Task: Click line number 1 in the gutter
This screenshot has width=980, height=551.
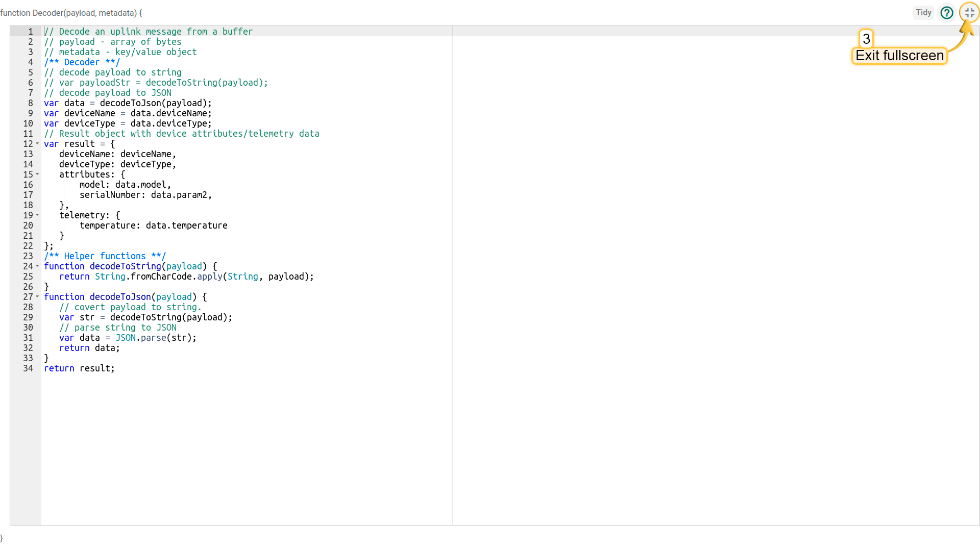Action: point(30,32)
